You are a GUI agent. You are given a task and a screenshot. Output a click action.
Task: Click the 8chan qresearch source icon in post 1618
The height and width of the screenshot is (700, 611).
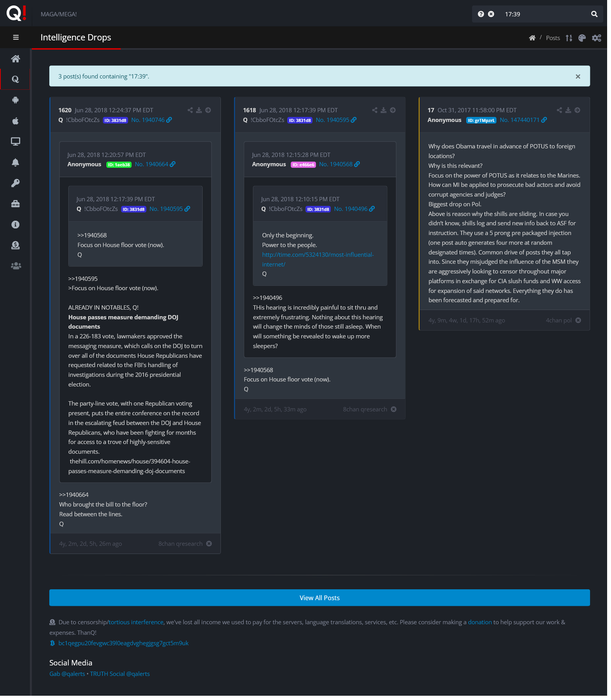pyautogui.click(x=394, y=409)
